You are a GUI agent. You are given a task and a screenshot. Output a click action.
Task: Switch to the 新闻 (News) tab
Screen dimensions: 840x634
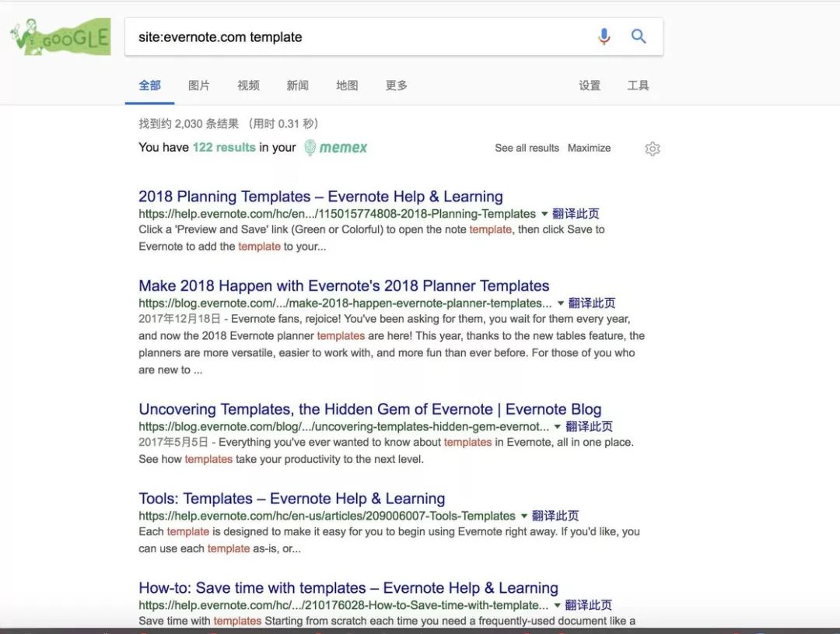(x=297, y=86)
